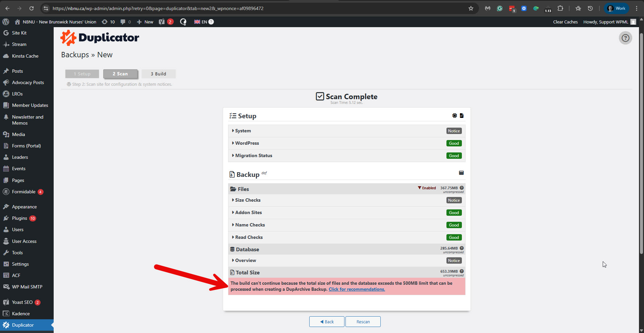This screenshot has height=333, width=644.
Task: Click the Setup section chip icon
Action: point(454,116)
